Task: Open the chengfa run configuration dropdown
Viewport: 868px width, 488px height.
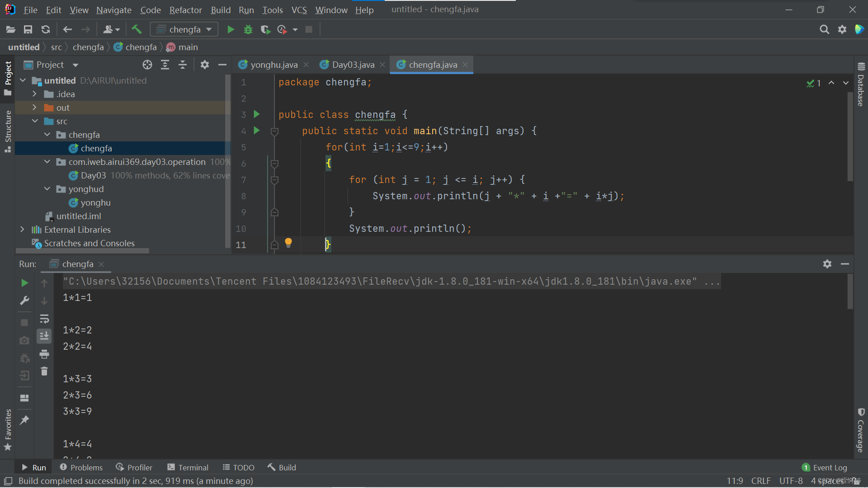Action: coord(184,30)
